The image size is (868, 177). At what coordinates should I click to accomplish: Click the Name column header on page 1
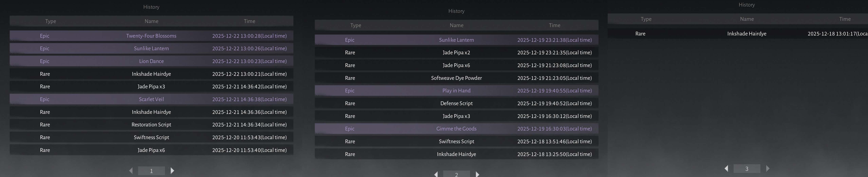click(x=151, y=21)
